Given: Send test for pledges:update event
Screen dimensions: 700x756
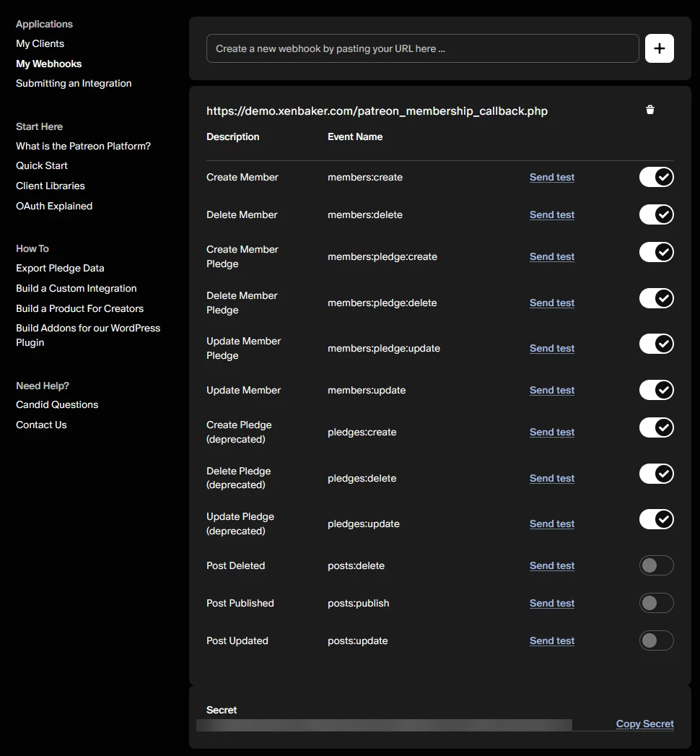Looking at the screenshot, I should pos(551,523).
